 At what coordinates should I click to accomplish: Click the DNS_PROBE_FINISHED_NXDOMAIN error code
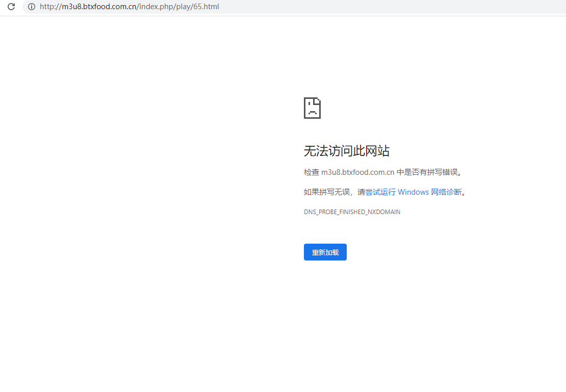[352, 212]
